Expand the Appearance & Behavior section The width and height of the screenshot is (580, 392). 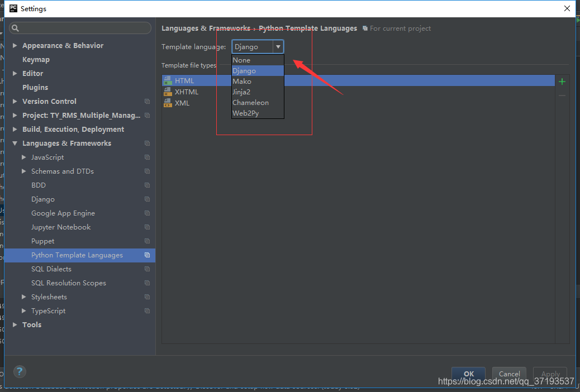click(15, 45)
